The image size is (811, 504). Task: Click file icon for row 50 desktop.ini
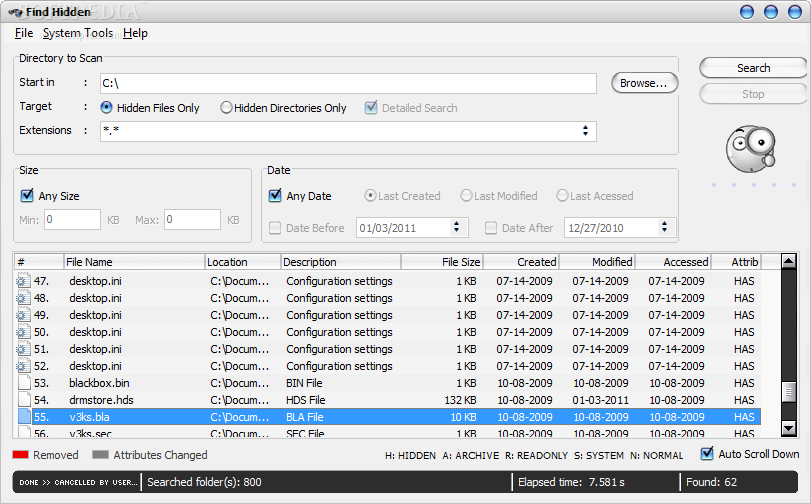(24, 332)
